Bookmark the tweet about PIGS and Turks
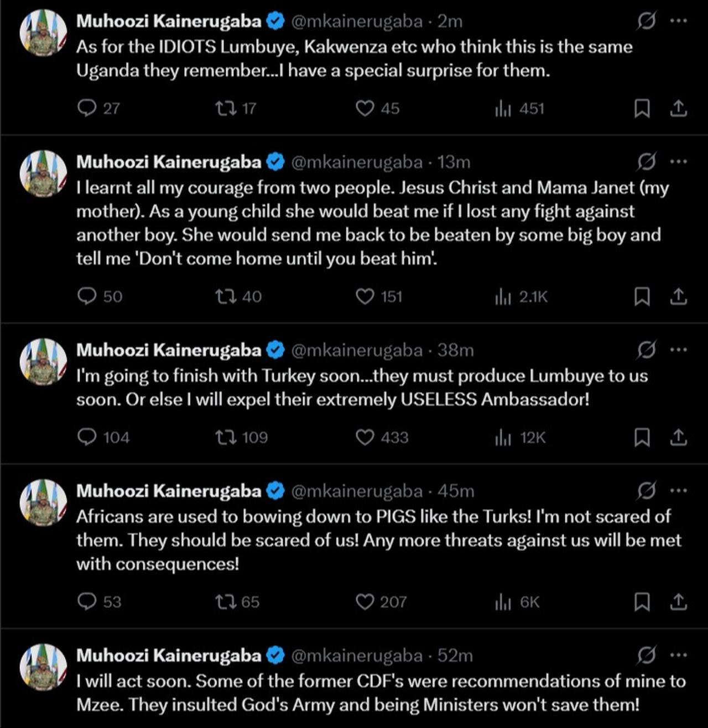The height and width of the screenshot is (728, 708). (642, 602)
